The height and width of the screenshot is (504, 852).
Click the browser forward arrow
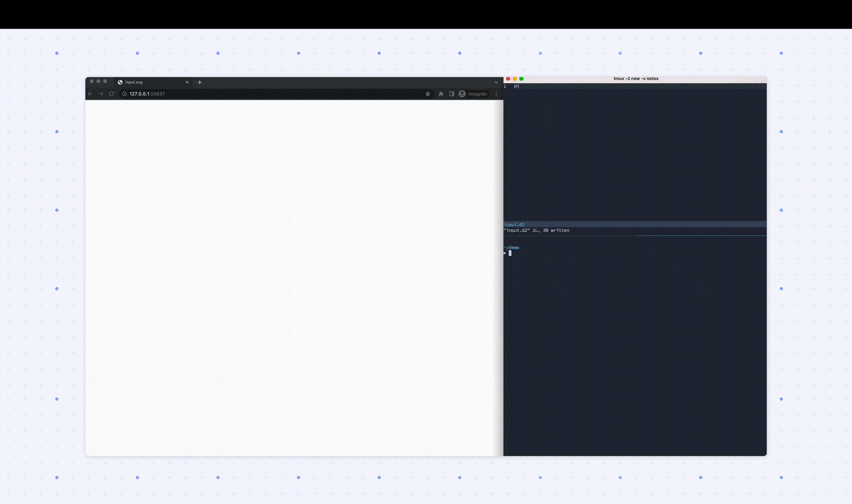click(101, 94)
